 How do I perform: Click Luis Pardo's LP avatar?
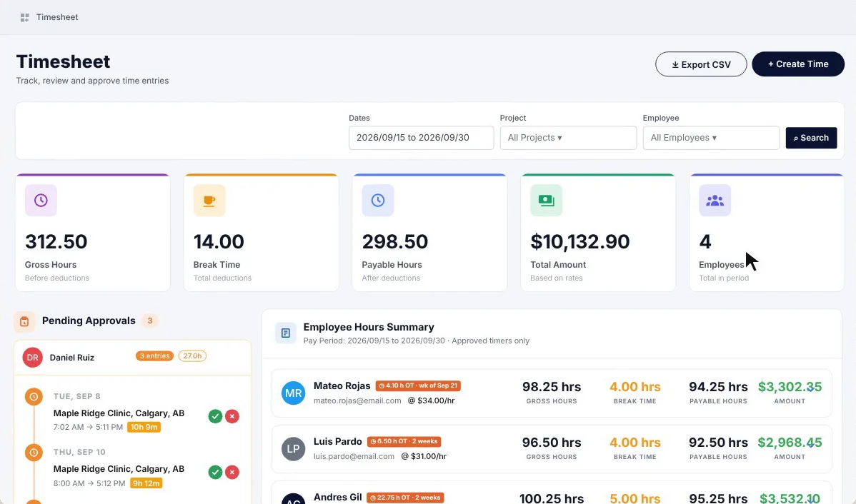pos(293,449)
